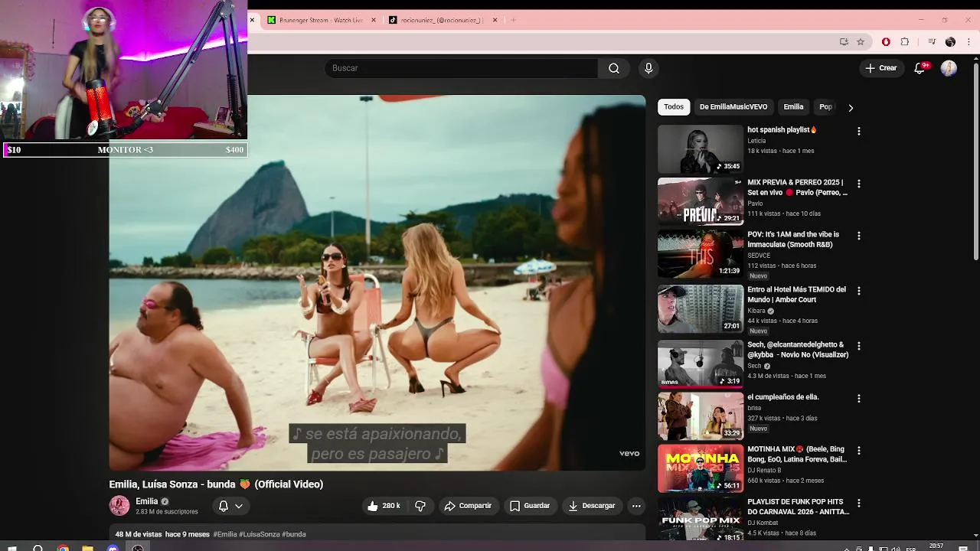Click the install app icon in address bar
Viewport: 980px width, 551px height.
(844, 42)
